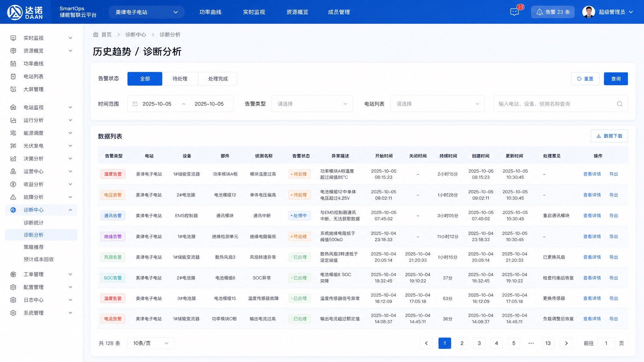Viewport: 644px width, 362px height.
Task: Click the 实时监视 sidebar icon
Action: [x=13, y=38]
